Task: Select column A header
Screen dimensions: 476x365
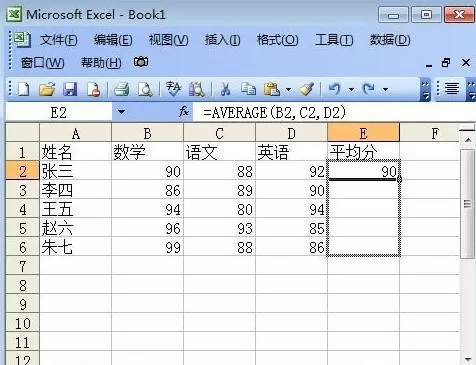Action: [x=76, y=133]
